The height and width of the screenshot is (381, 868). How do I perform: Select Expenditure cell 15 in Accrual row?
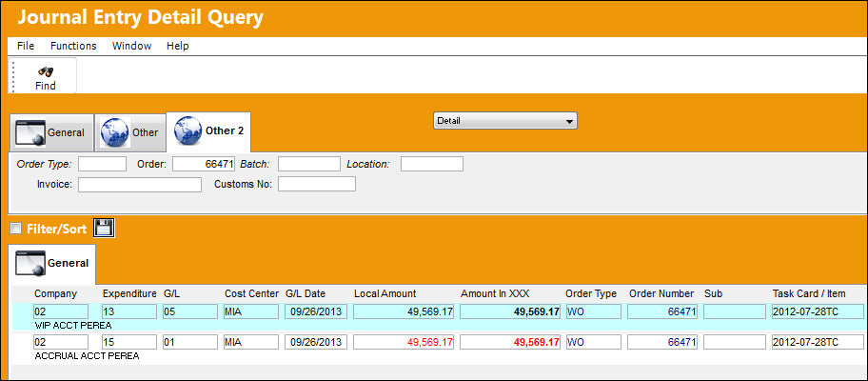point(129,342)
